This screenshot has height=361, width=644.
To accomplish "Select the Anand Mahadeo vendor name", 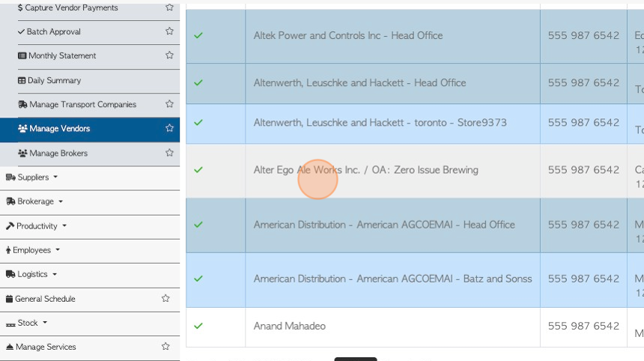I will [x=290, y=326].
